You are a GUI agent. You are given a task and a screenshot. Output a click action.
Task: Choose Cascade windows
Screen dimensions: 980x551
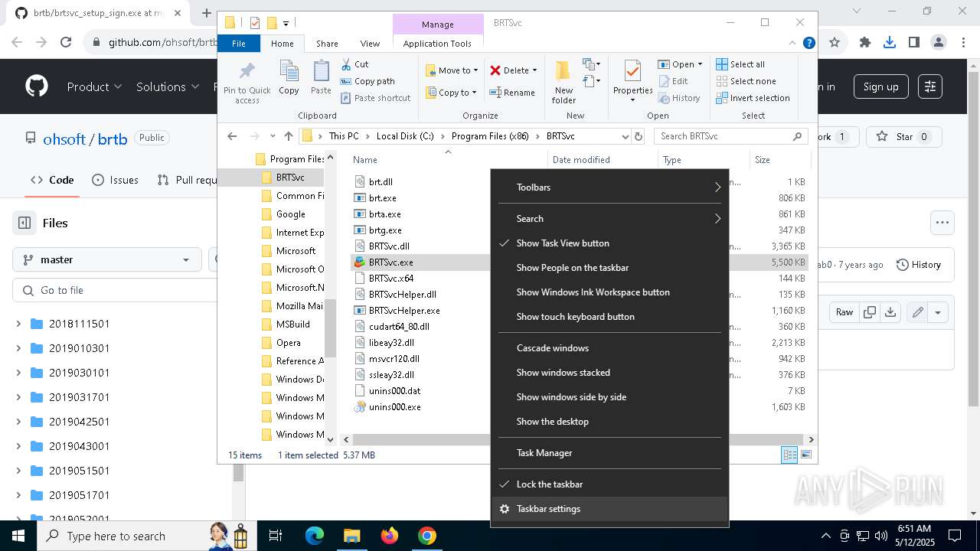[609, 348]
